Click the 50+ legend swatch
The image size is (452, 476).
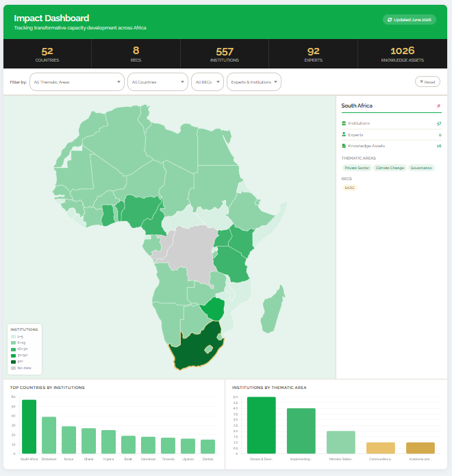pos(14,362)
